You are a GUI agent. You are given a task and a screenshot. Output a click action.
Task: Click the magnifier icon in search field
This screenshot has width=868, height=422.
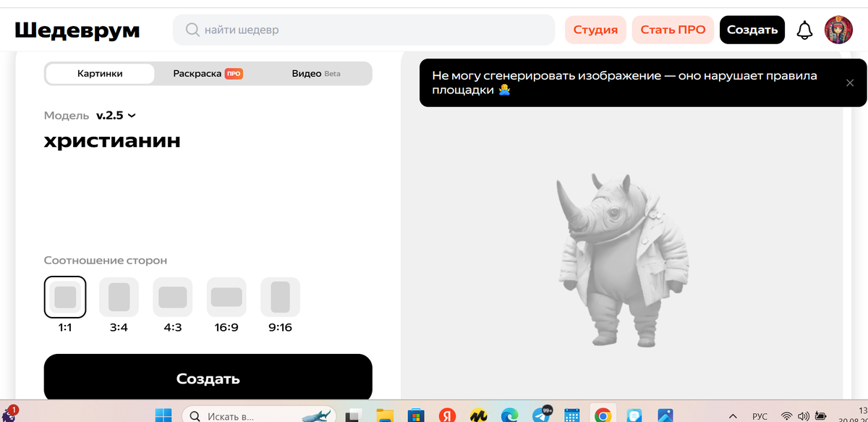[x=192, y=30]
